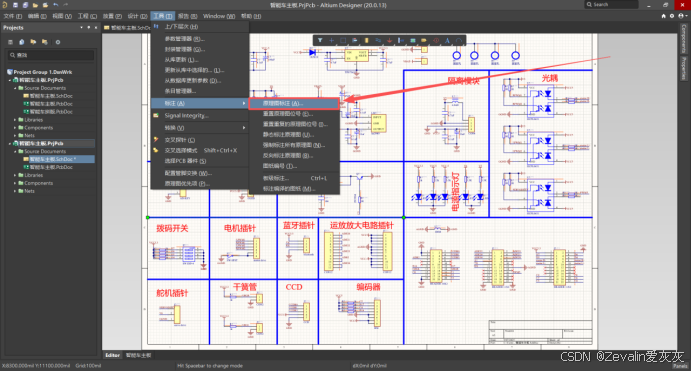
Task: Open Projects panel settings gear
Action: click(58, 42)
